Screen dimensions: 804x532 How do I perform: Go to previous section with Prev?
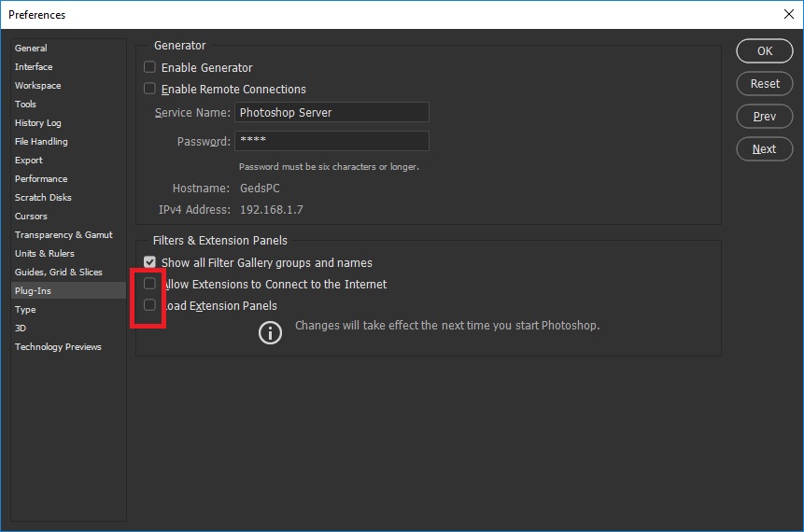(765, 117)
